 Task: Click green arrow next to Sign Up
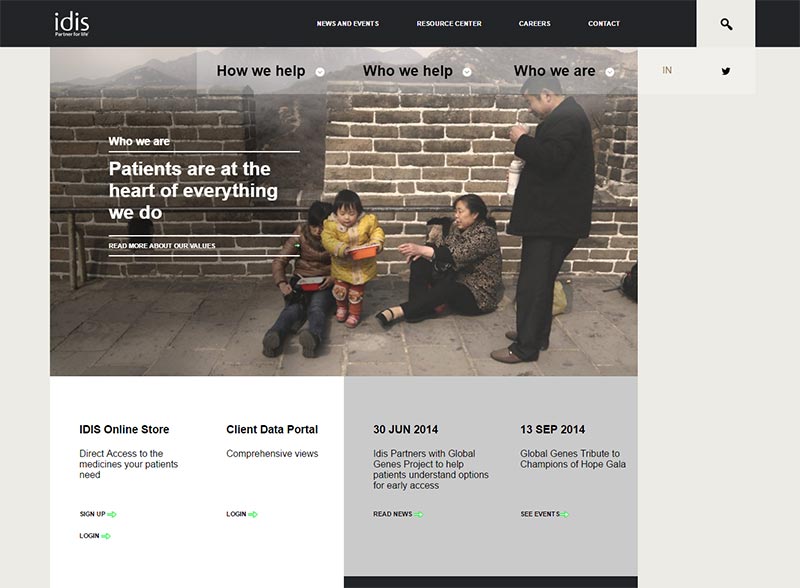tap(112, 514)
